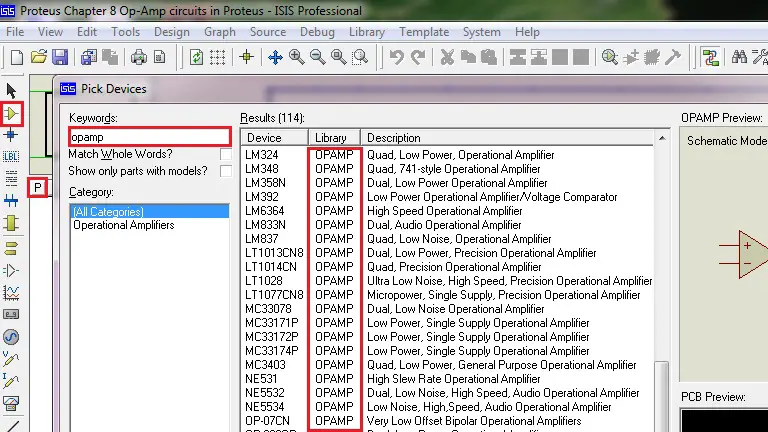Click the New File icon in toolbar
Viewport: 768px width, 432px height.
[17, 57]
